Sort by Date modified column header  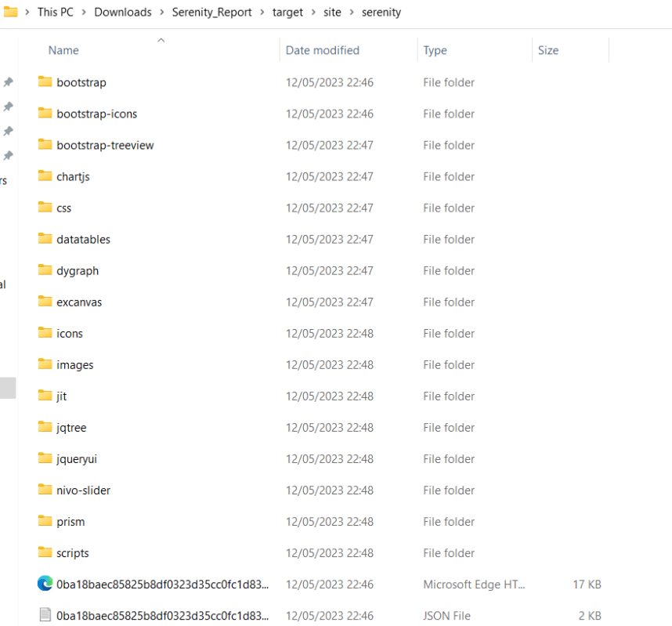click(322, 50)
